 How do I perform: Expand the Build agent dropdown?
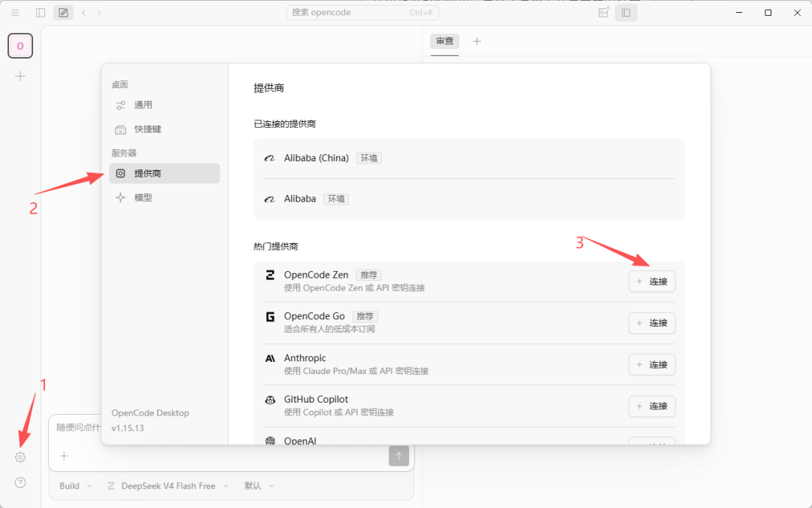76,485
